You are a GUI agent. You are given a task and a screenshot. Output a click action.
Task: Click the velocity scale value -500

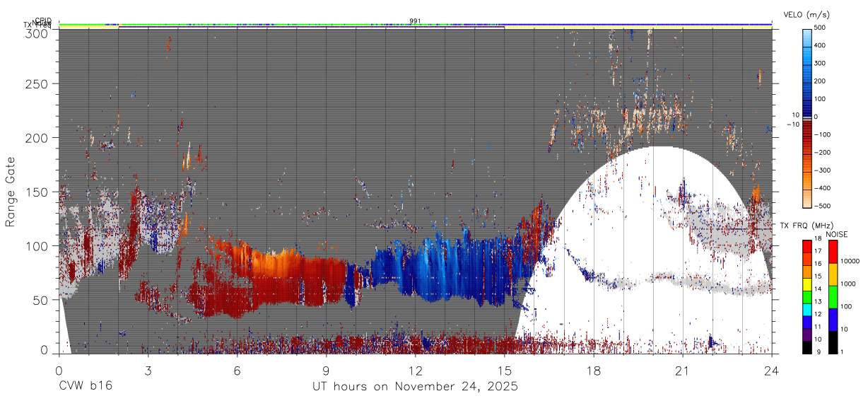click(x=822, y=206)
